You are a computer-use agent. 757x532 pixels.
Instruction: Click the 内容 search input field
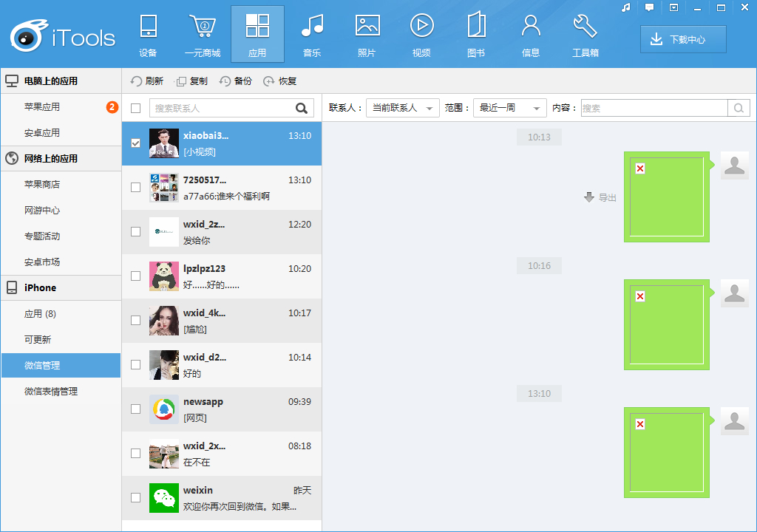tap(654, 108)
